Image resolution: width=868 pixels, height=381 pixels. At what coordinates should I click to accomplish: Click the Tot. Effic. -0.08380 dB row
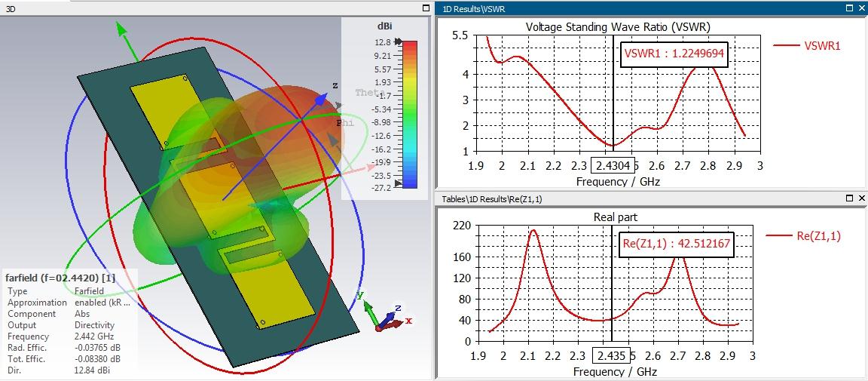click(x=63, y=359)
